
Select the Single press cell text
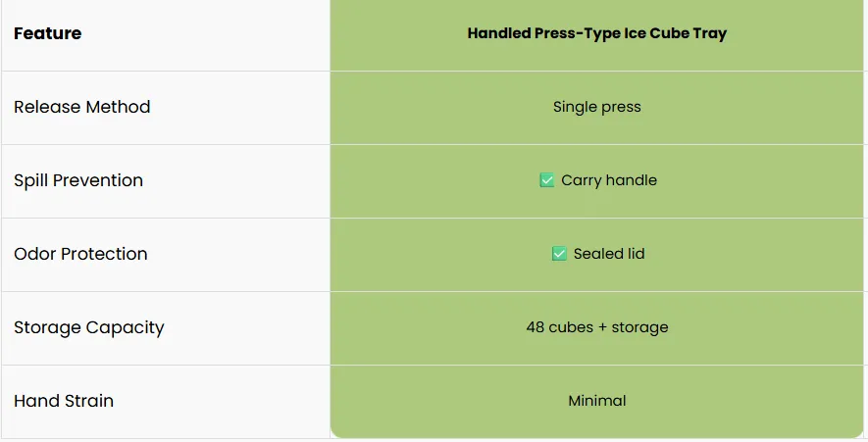[x=596, y=107]
